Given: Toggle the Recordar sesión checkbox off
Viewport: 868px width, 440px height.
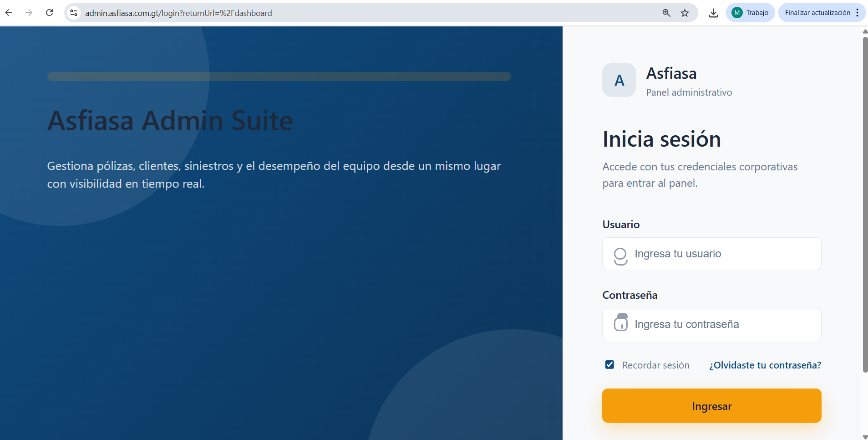Looking at the screenshot, I should (609, 364).
